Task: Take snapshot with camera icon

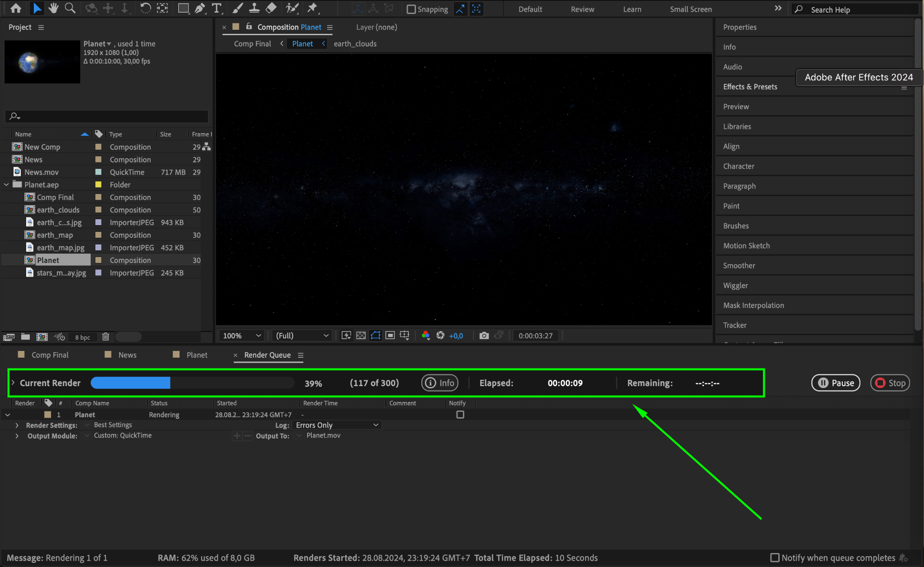Action: [484, 336]
